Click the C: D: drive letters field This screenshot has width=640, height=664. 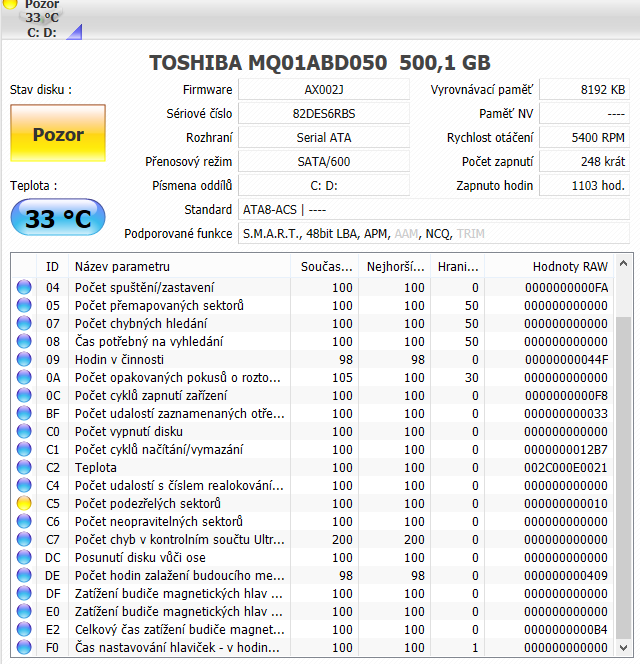(324, 185)
